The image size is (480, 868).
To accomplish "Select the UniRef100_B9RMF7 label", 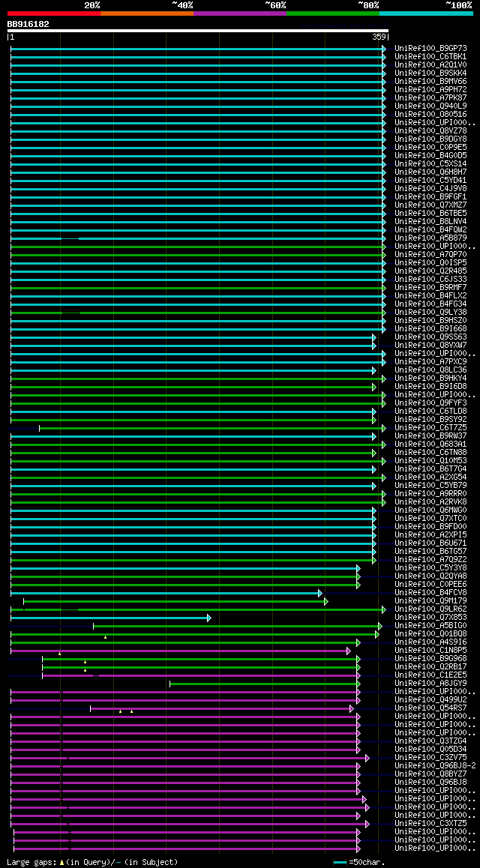I will point(430,287).
